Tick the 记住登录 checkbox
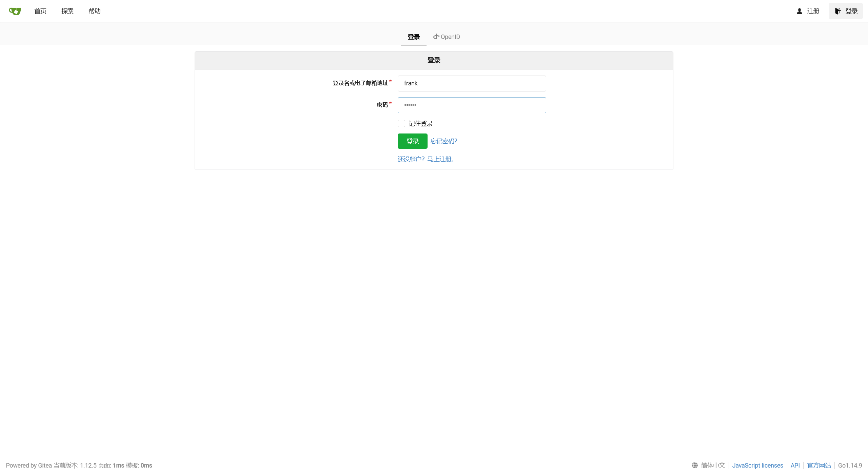This screenshot has width=868, height=474. pyautogui.click(x=401, y=123)
